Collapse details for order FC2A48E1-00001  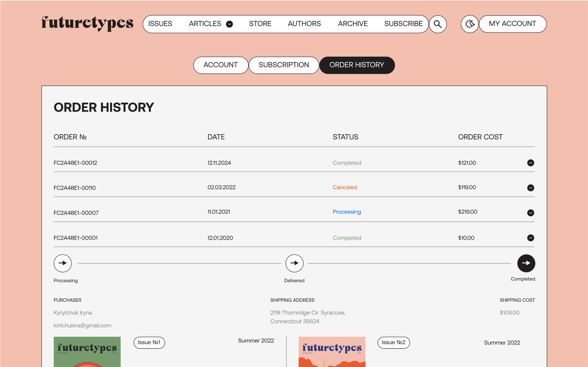pos(531,238)
